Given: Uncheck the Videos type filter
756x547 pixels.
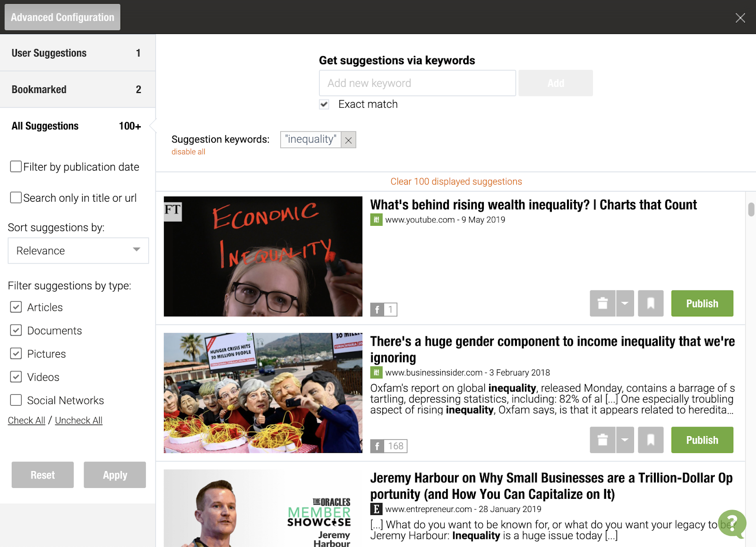Looking at the screenshot, I should coord(16,376).
